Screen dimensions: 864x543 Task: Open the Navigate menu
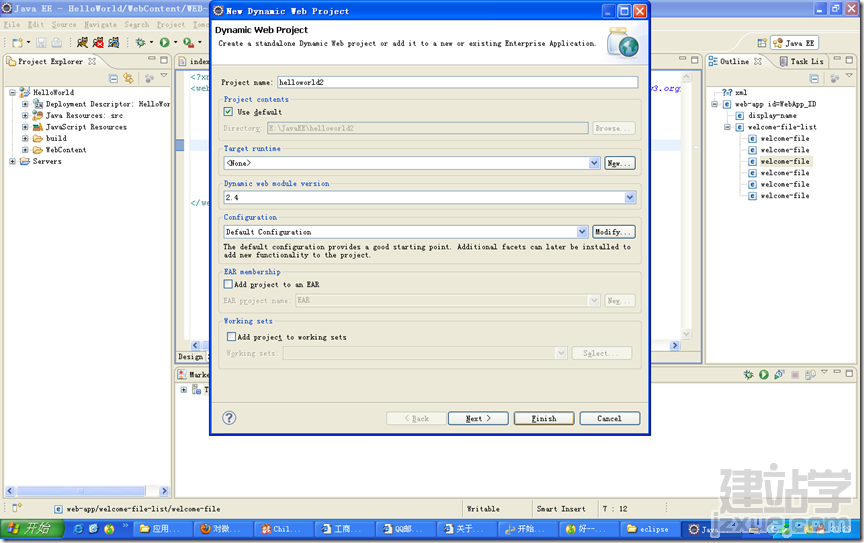[100, 25]
